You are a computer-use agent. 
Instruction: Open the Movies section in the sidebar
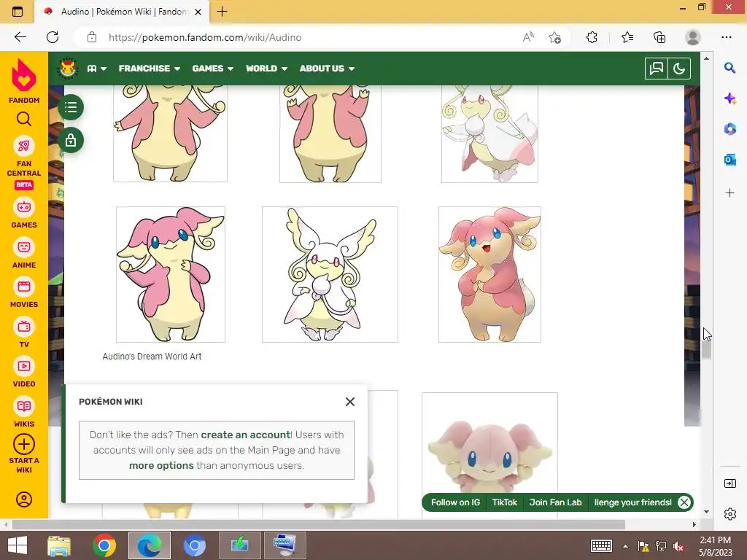coord(24,293)
